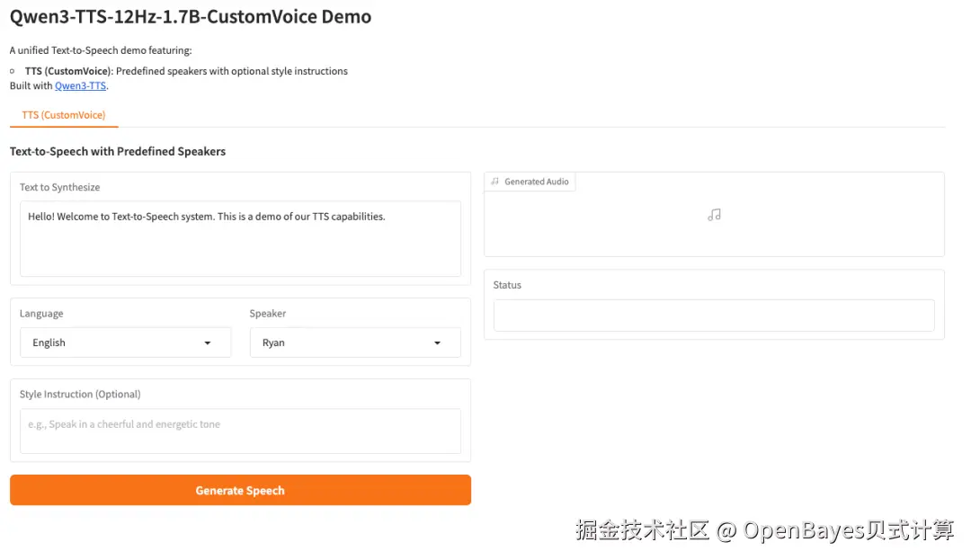Switch to the TTS (CustomVoice) tab
971x560 pixels.
tap(64, 115)
